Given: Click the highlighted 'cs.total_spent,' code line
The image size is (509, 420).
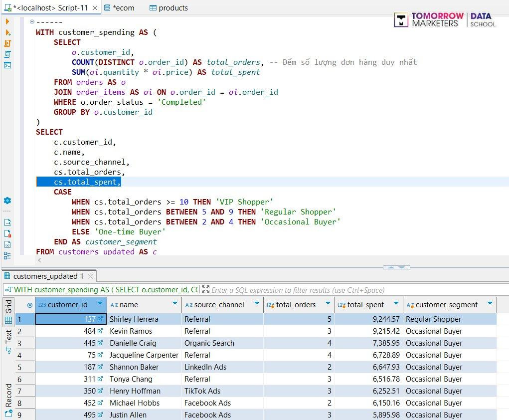Looking at the screenshot, I should [79, 182].
